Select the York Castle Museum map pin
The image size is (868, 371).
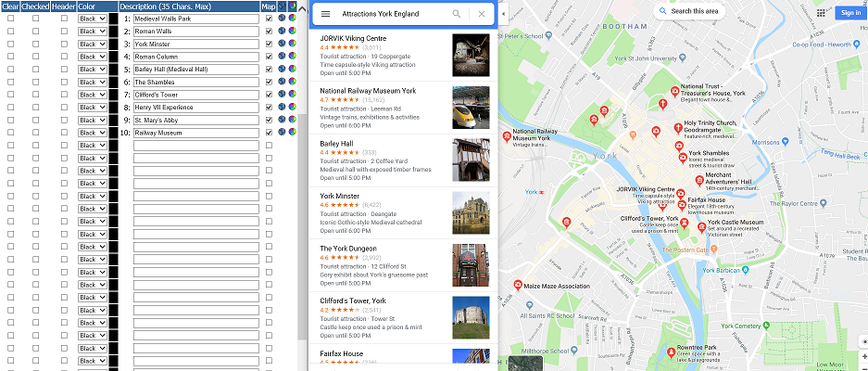pyautogui.click(x=701, y=226)
